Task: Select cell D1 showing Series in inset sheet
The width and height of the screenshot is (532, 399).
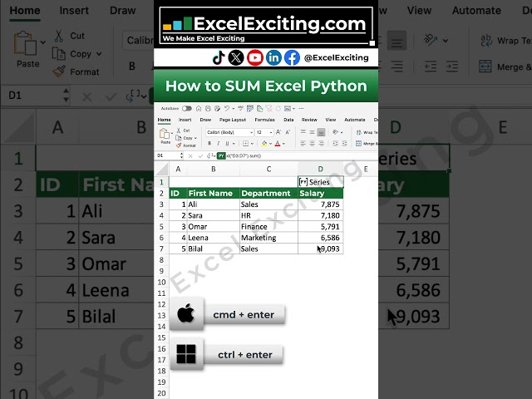Action: (321, 182)
